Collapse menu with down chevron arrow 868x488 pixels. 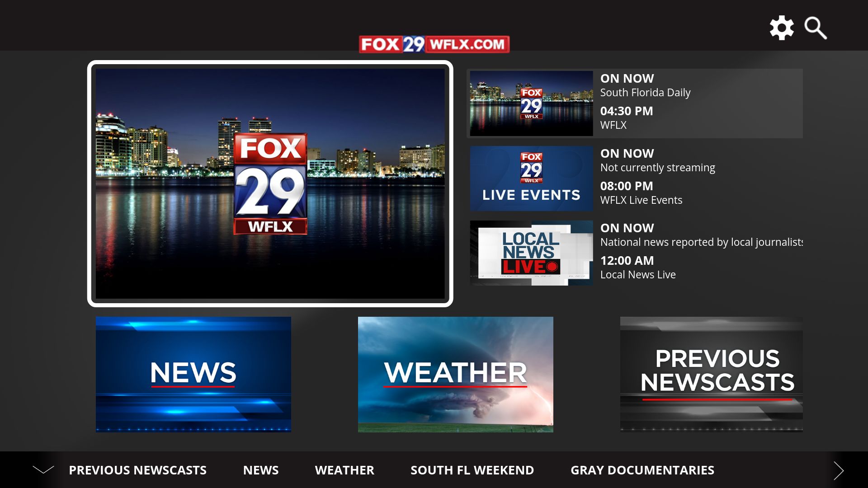pos(43,470)
